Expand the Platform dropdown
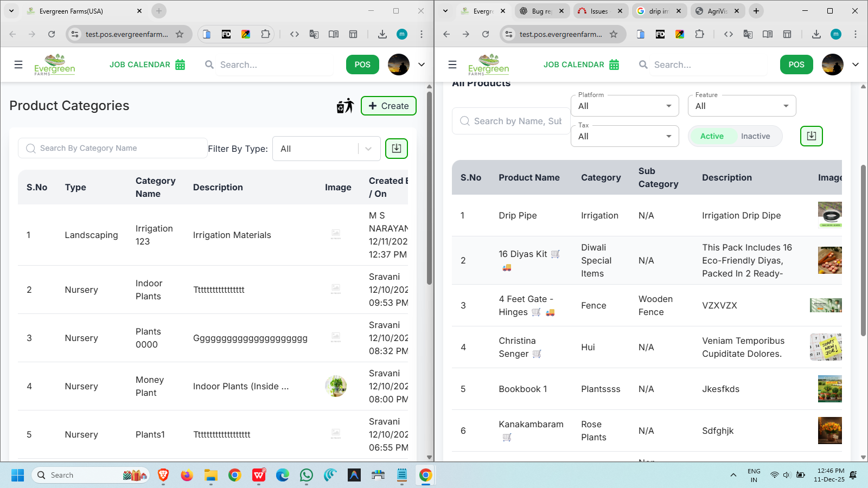 pyautogui.click(x=624, y=106)
